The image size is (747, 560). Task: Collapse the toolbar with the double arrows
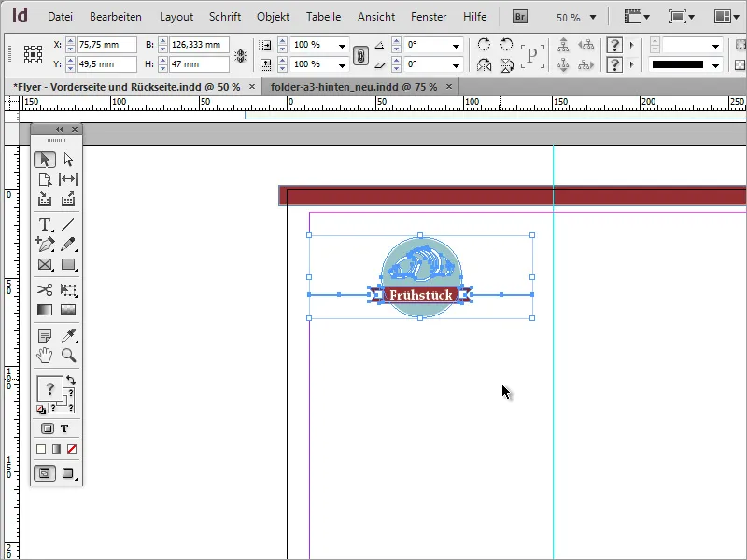coord(60,129)
